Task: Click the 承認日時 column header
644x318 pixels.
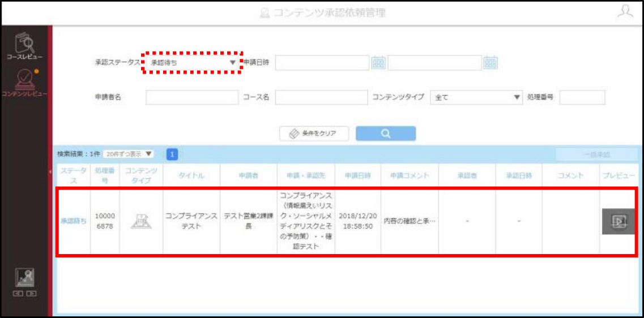Action: (x=519, y=175)
